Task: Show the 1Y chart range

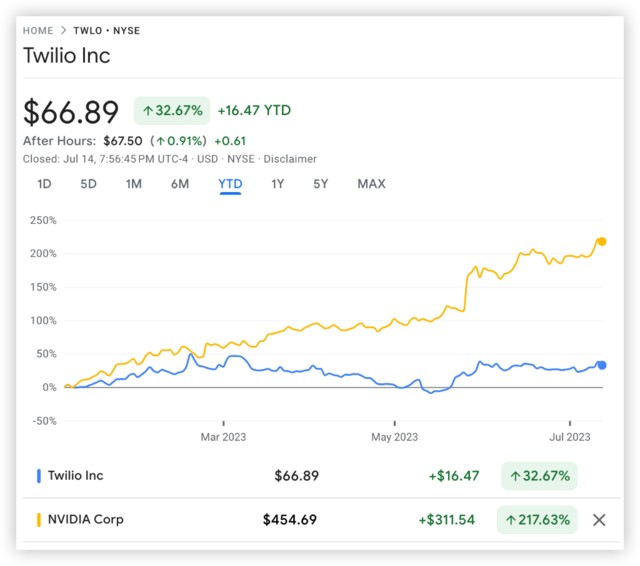Action: coord(278,184)
